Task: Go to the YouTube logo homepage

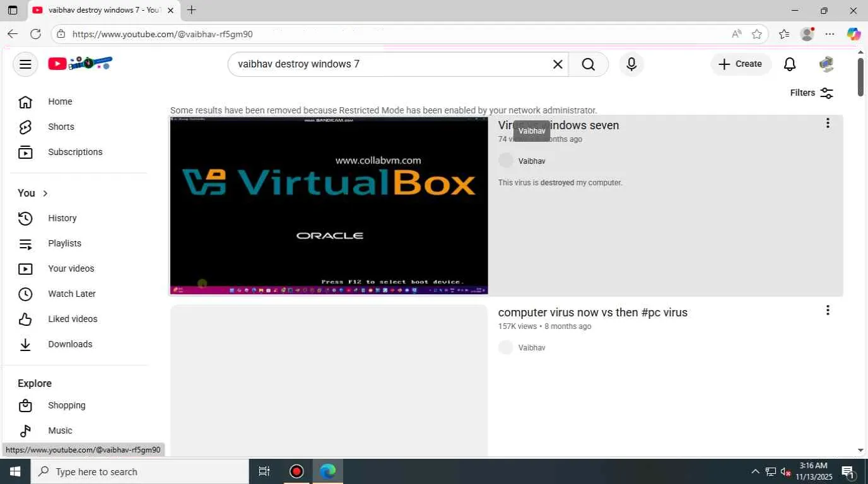Action: click(80, 63)
